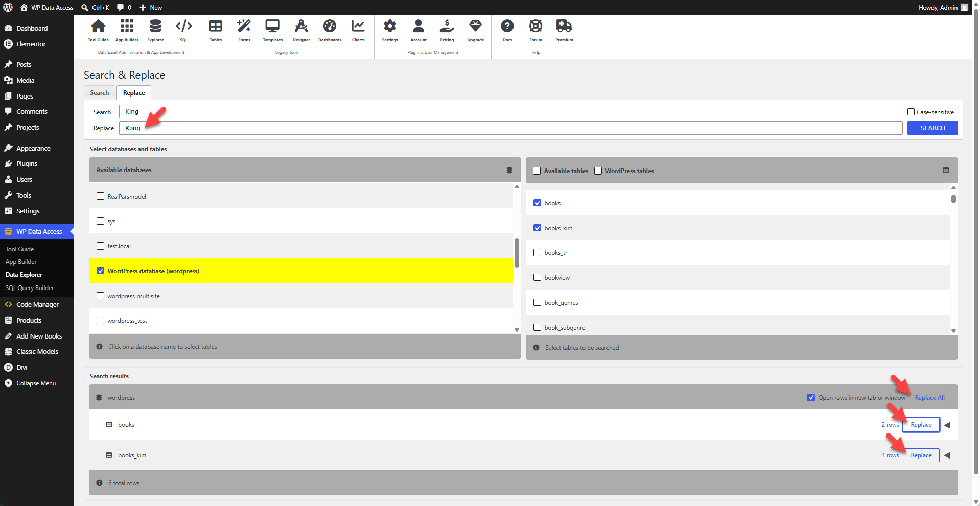
Task: Expand the books_kim result row triangle
Action: [947, 455]
